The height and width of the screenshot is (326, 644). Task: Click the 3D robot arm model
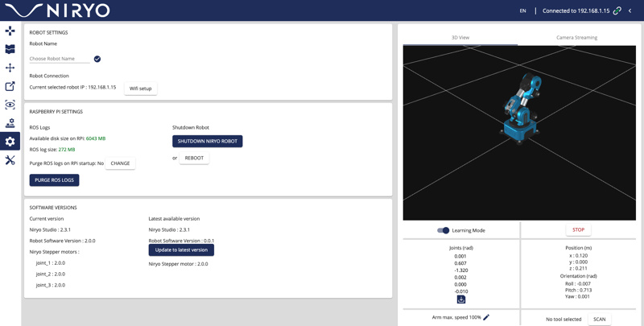tap(519, 108)
